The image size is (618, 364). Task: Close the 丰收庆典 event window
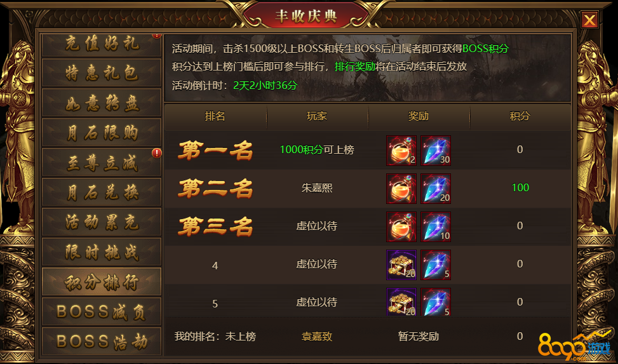[x=589, y=19]
